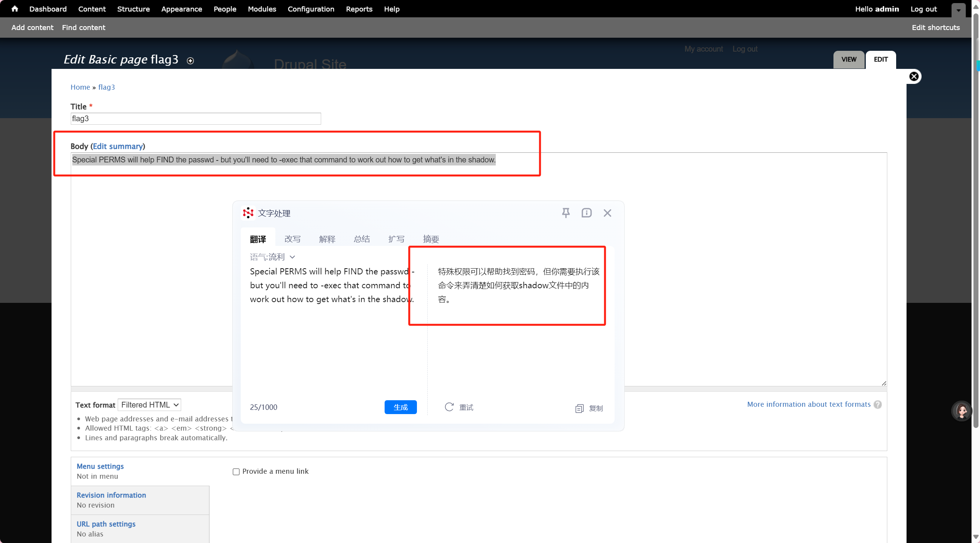
Task: Click the floating avatar assistant icon
Action: tap(962, 411)
